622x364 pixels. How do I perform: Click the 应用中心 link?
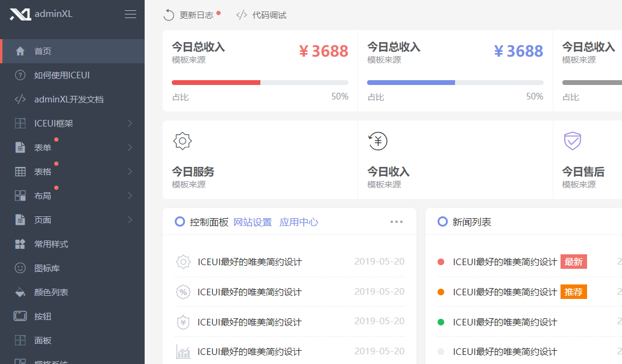(298, 222)
